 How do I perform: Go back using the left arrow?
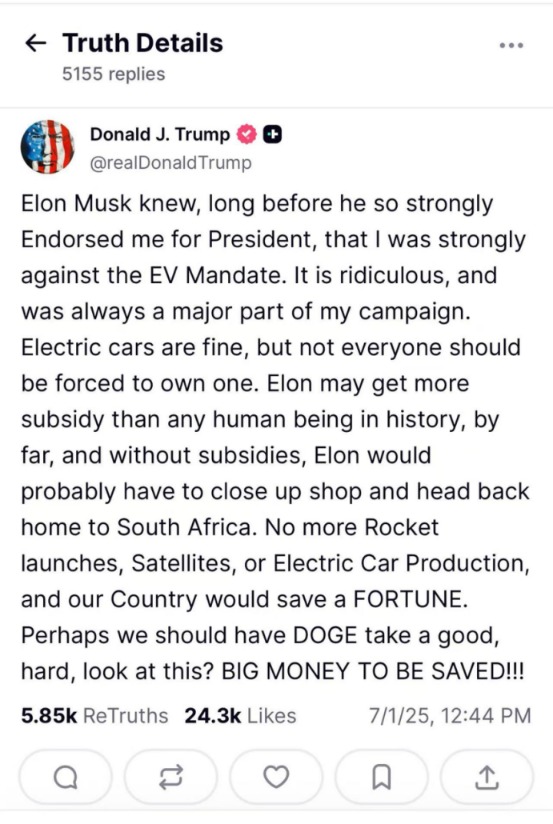coord(35,43)
